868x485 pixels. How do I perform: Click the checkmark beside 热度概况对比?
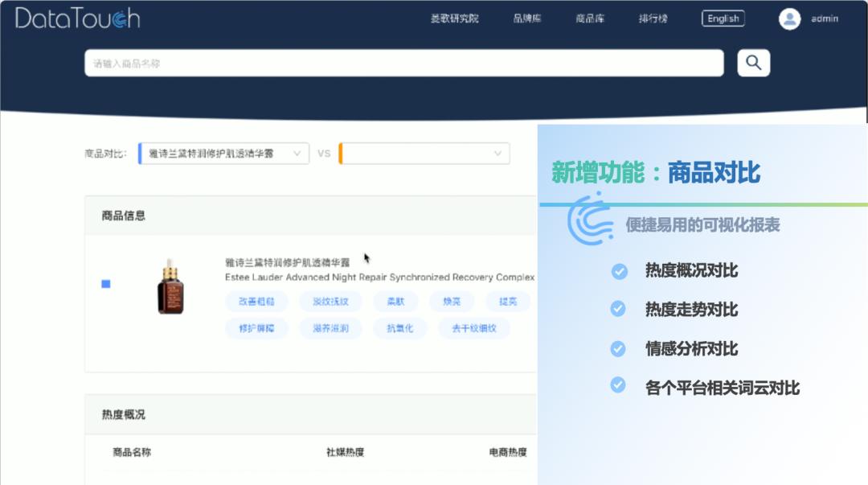[x=618, y=272]
